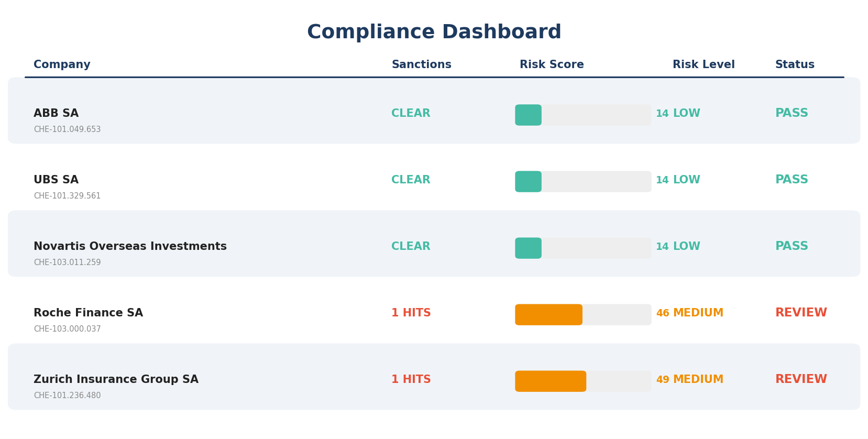Click the Compliance Dashboard title
The width and height of the screenshot is (868, 439).
click(x=434, y=32)
